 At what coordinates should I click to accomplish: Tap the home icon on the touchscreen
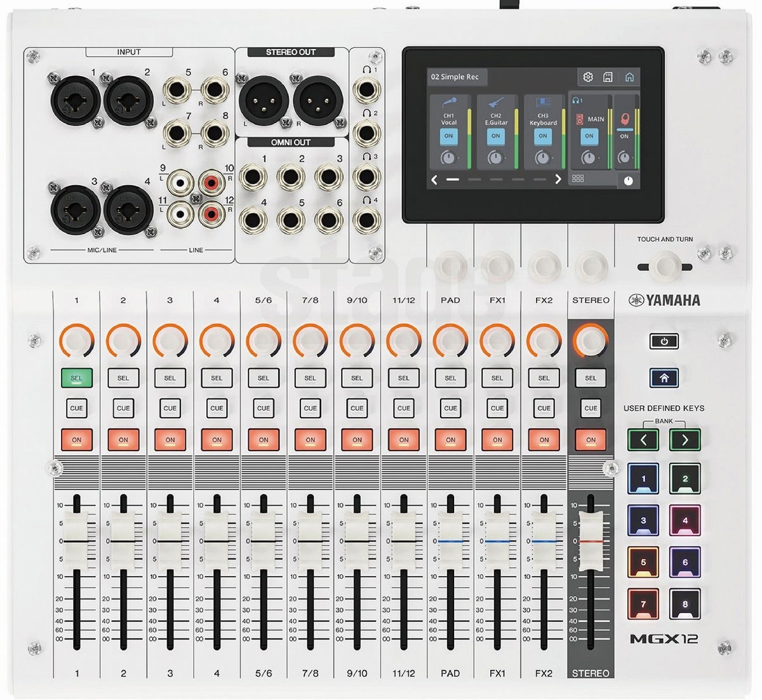coord(629,77)
